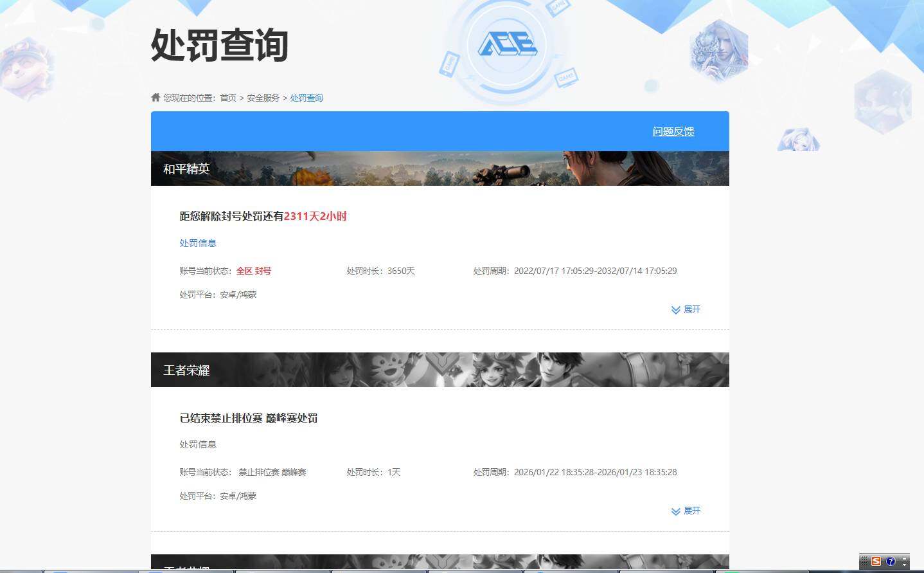Open the dropdown arrow on the input toolbar
Image resolution: width=924 pixels, height=573 pixels.
904,565
